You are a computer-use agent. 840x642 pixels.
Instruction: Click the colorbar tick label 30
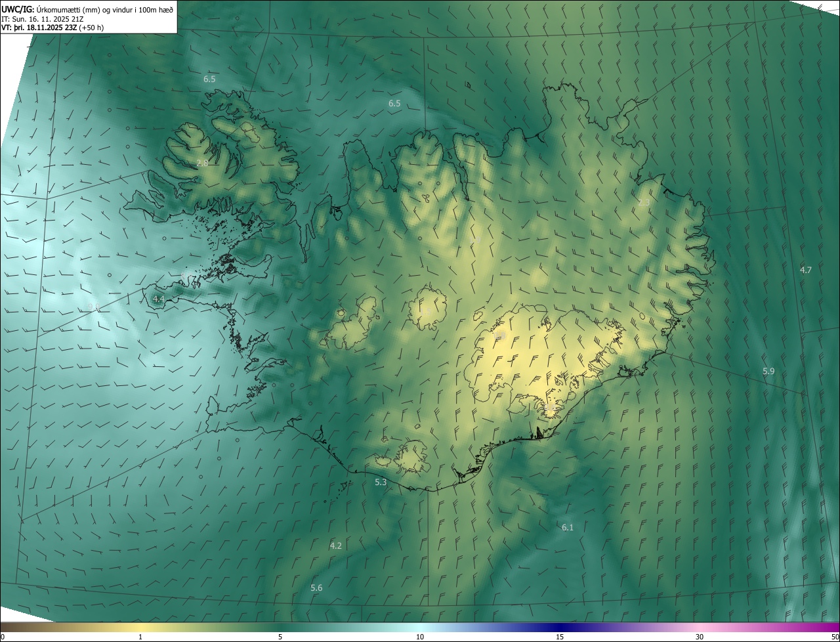point(700,637)
